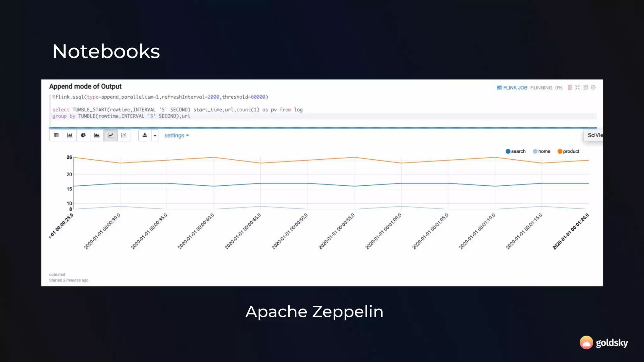This screenshot has height=362, width=644.
Task: Switch output to scatter chart view
Action: tap(124, 135)
